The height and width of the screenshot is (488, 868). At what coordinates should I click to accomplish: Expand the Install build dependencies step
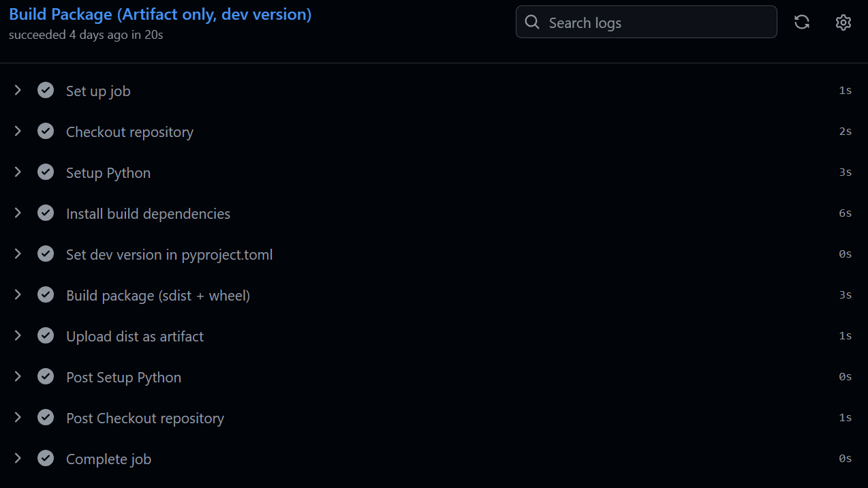(18, 213)
